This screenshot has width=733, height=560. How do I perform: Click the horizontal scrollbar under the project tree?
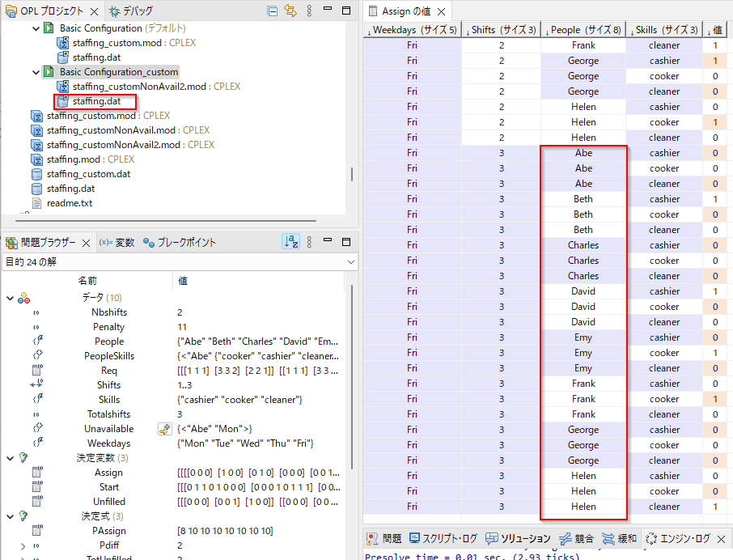166,219
